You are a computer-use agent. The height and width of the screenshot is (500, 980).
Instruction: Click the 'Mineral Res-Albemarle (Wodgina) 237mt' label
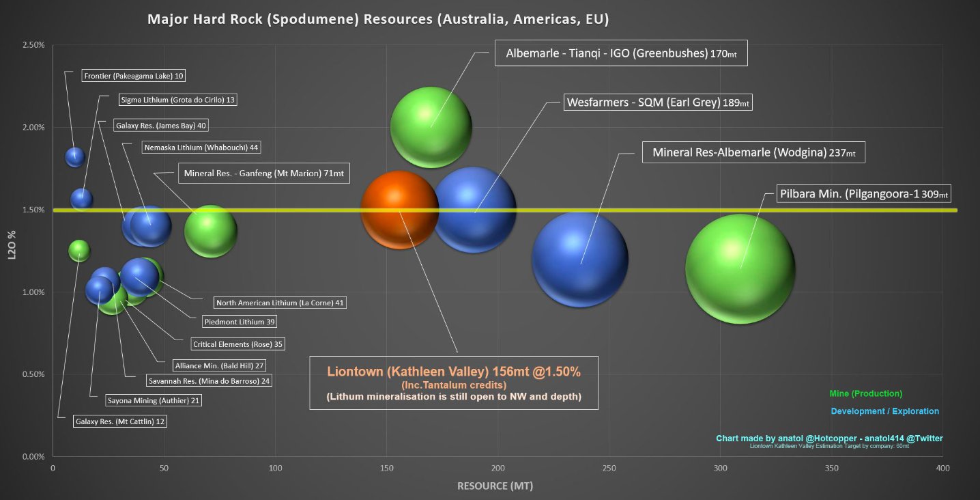tap(753, 152)
